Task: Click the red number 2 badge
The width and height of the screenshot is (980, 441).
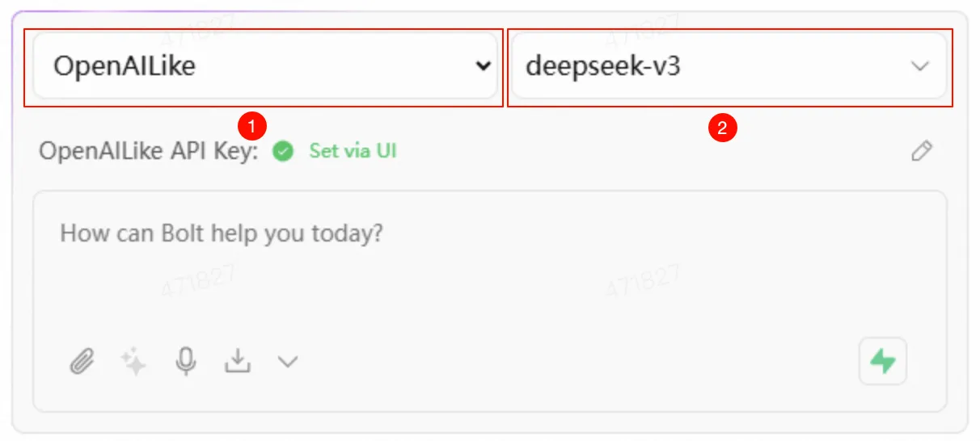Action: 722,127
